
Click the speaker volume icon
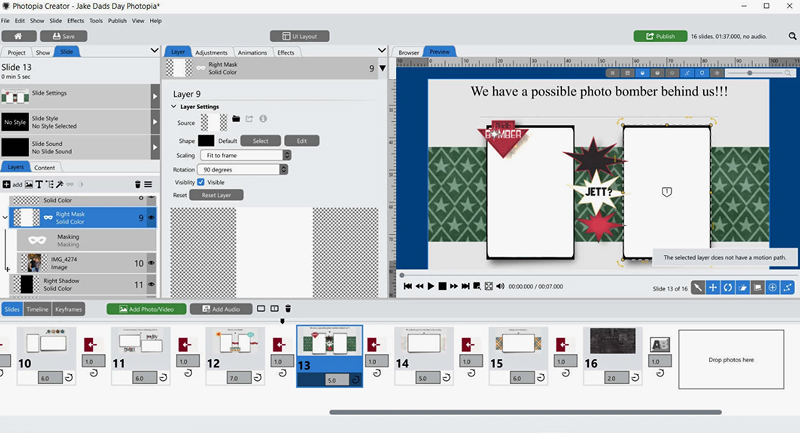point(500,287)
